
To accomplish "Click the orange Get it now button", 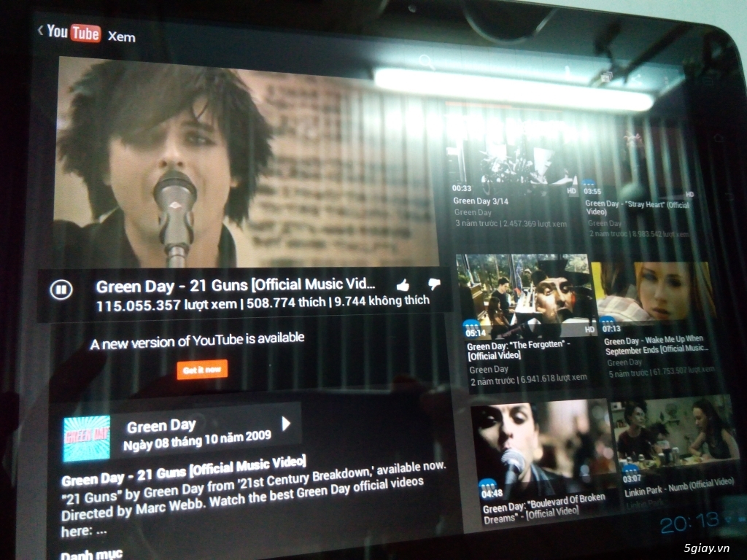I will [202, 370].
